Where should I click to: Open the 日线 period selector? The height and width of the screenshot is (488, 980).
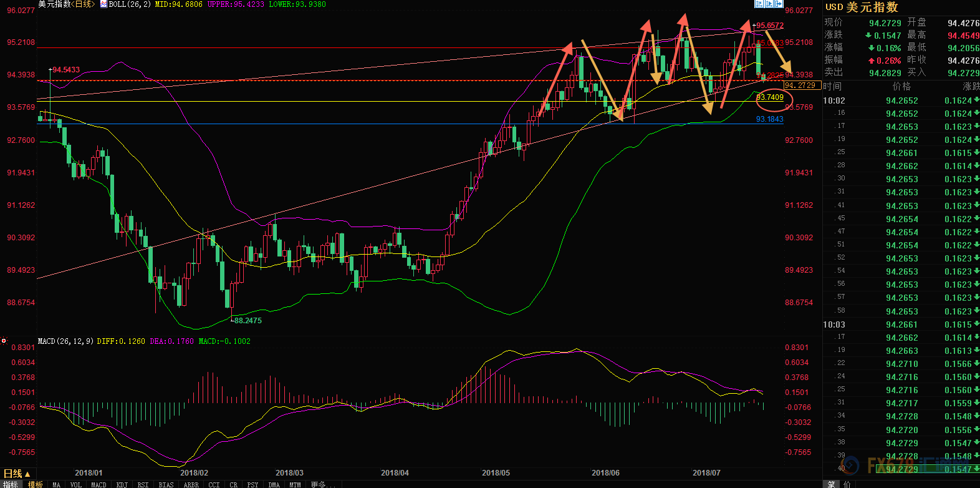(x=17, y=474)
